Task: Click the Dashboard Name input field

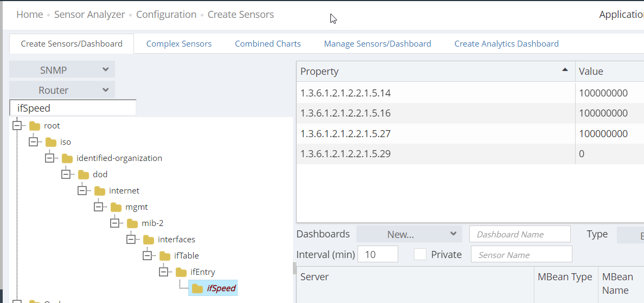Action: pyautogui.click(x=519, y=234)
